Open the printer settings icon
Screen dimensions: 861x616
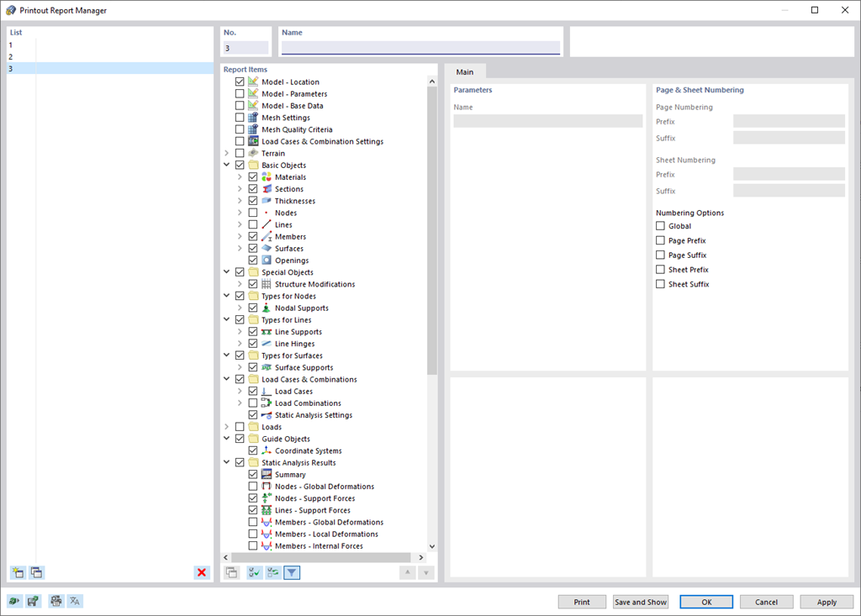(x=55, y=600)
